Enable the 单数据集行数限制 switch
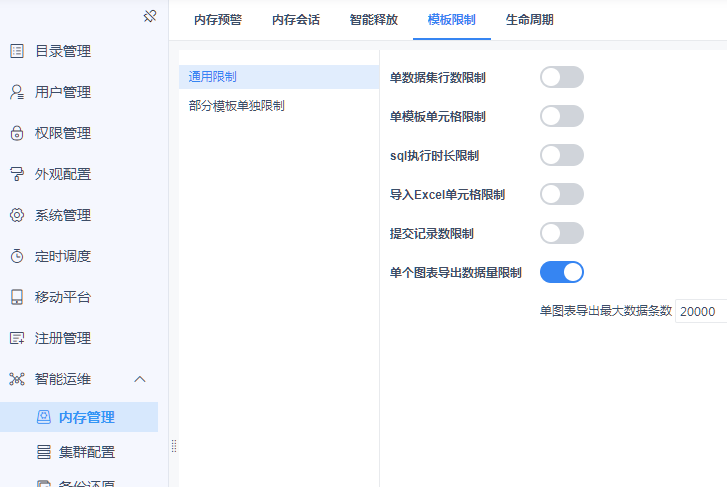Image resolution: width=727 pixels, height=487 pixels. (x=561, y=77)
